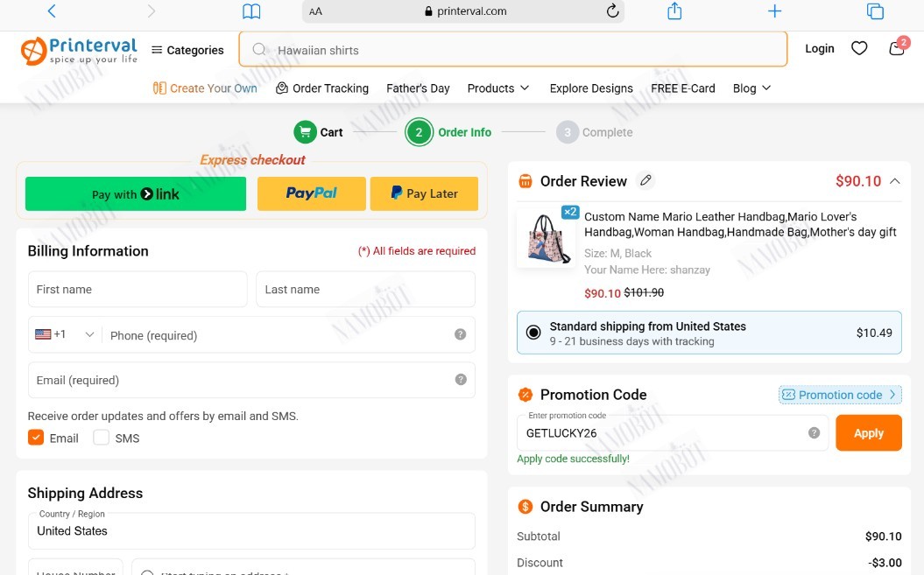Select Standard shipping from United States
Screen dimensions: 924x575
pyautogui.click(x=709, y=333)
